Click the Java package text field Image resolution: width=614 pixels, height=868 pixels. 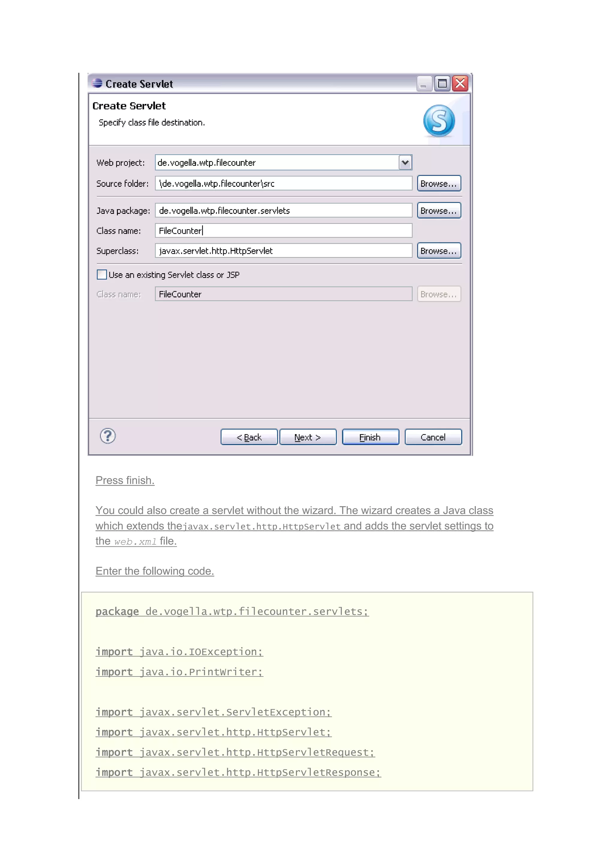click(283, 211)
